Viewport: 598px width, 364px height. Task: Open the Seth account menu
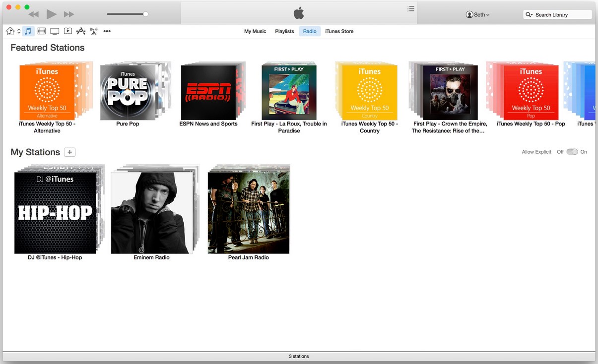[477, 15]
